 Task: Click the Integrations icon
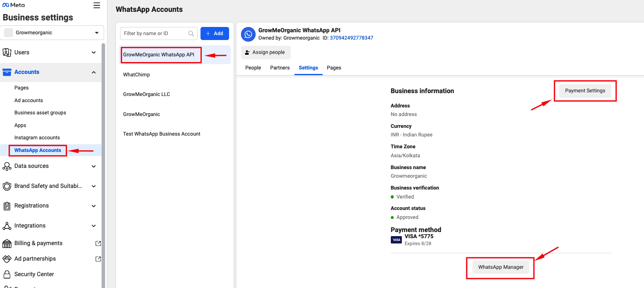pyautogui.click(x=7, y=225)
